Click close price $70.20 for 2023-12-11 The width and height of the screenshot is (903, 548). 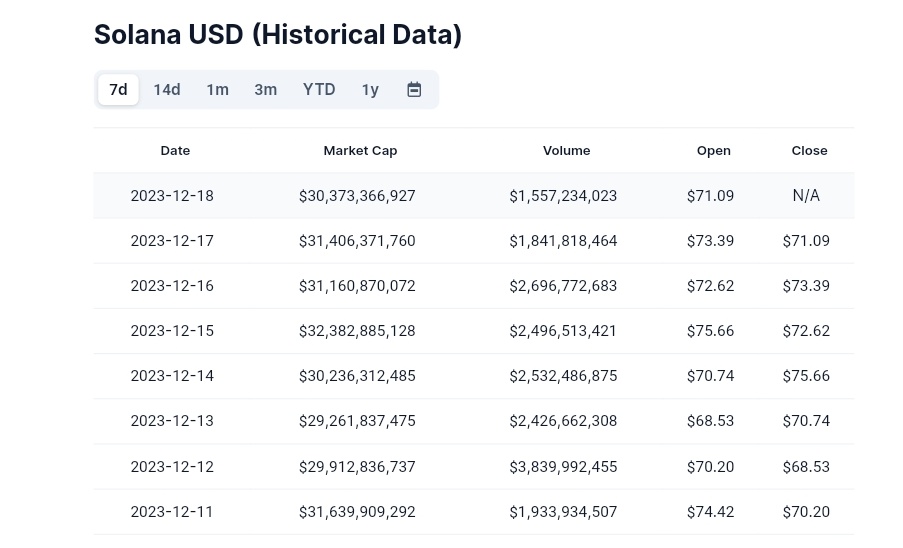806,512
